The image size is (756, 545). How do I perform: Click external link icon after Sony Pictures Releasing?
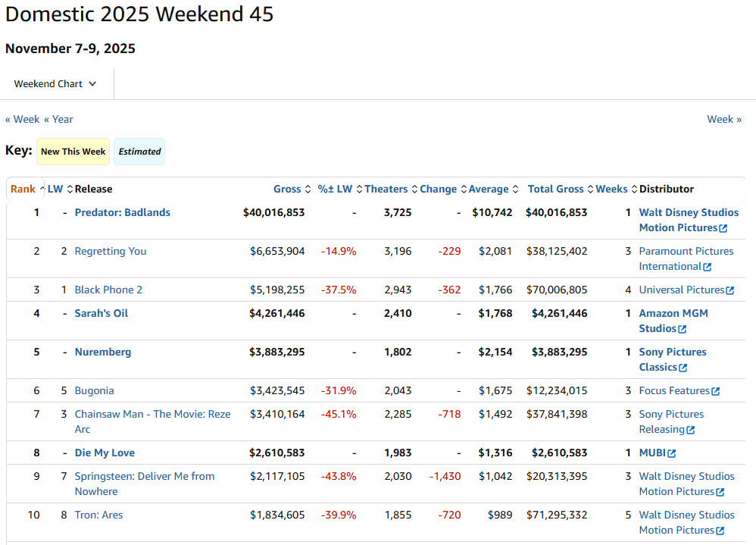(690, 430)
